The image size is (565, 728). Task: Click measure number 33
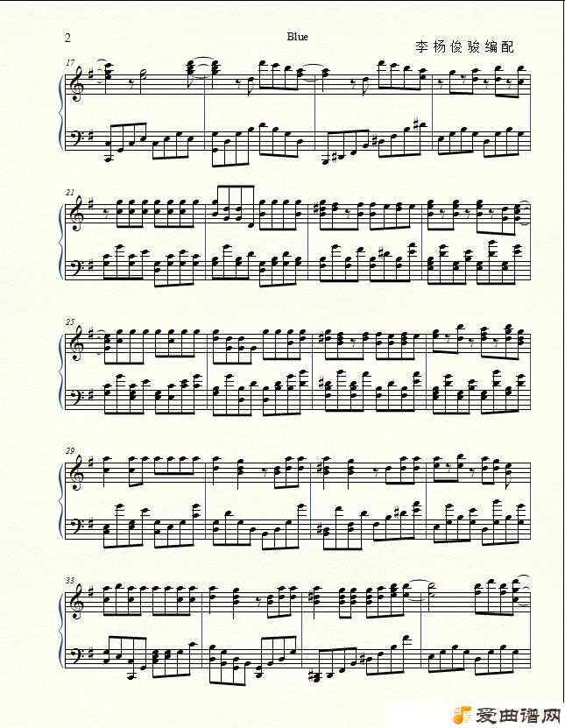[x=70, y=580]
